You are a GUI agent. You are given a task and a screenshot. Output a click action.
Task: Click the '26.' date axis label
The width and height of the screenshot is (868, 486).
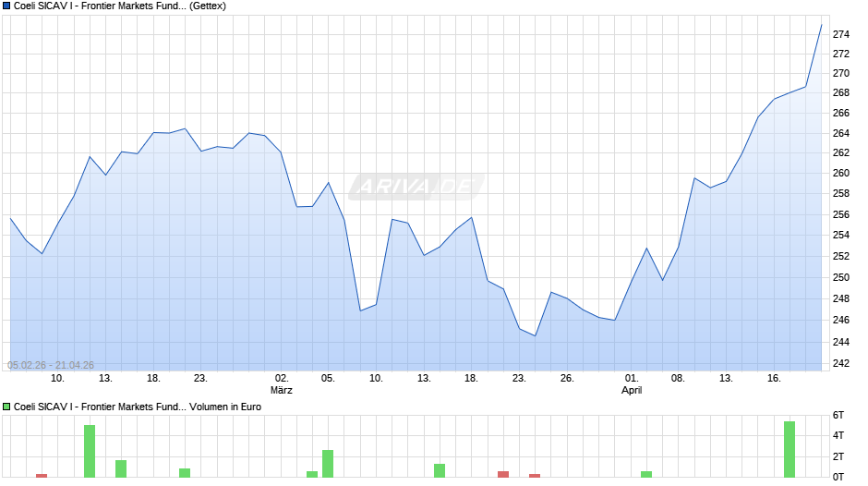567,379
